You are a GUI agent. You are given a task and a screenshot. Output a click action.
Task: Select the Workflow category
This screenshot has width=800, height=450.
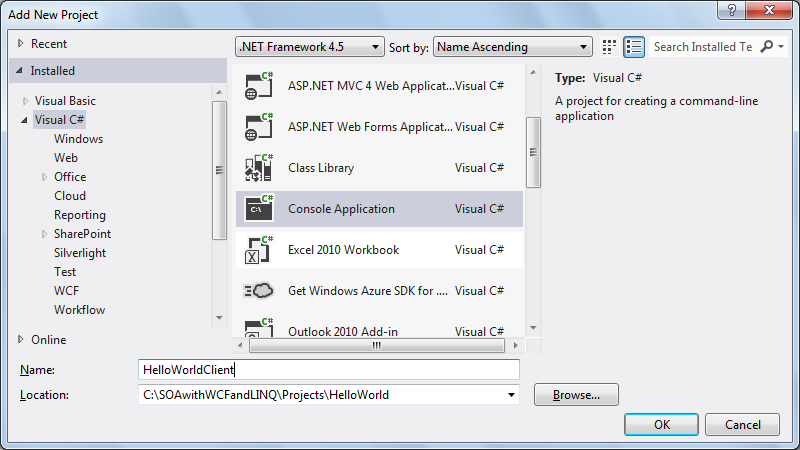click(80, 310)
